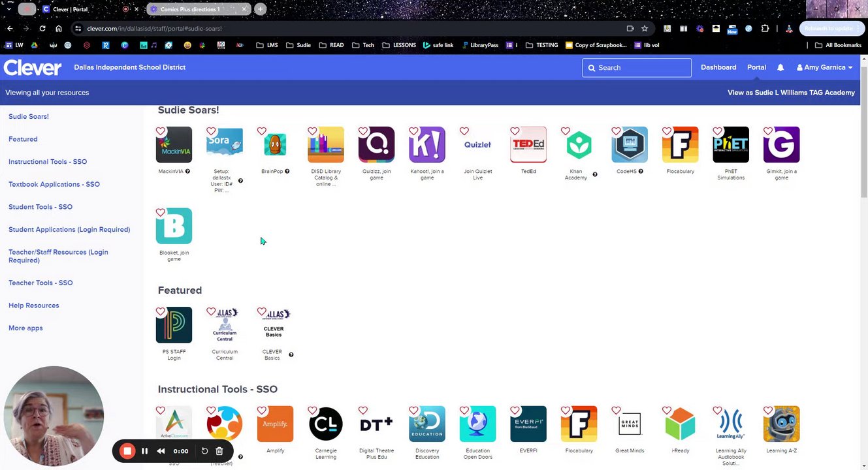The image size is (868, 470).
Task: Show info tooltip for CLEVER Basics
Action: [291, 354]
